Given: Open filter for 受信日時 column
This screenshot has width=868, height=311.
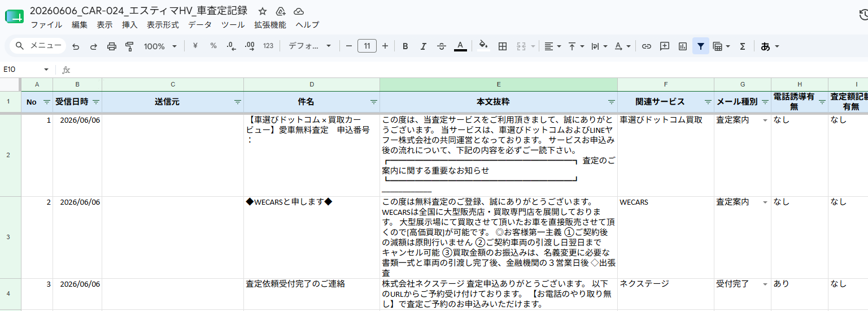Looking at the screenshot, I should (96, 102).
